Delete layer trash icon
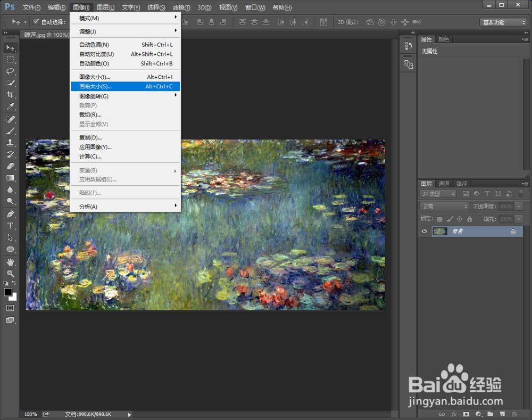 point(514,414)
